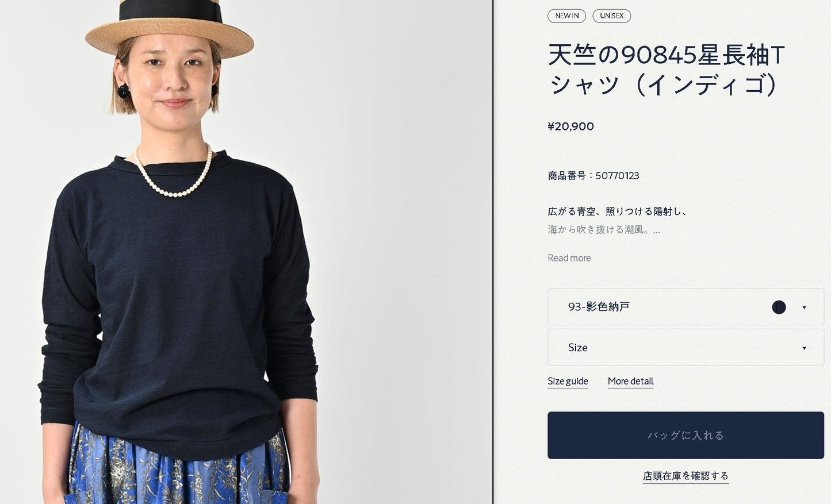
Task: Click the product title heading text
Action: 666,70
